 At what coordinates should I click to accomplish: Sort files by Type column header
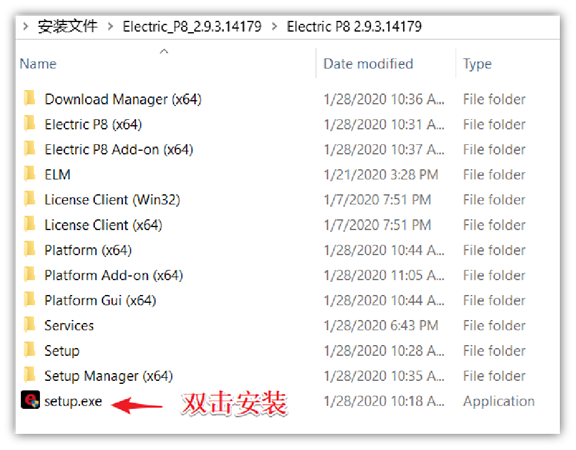(x=477, y=64)
